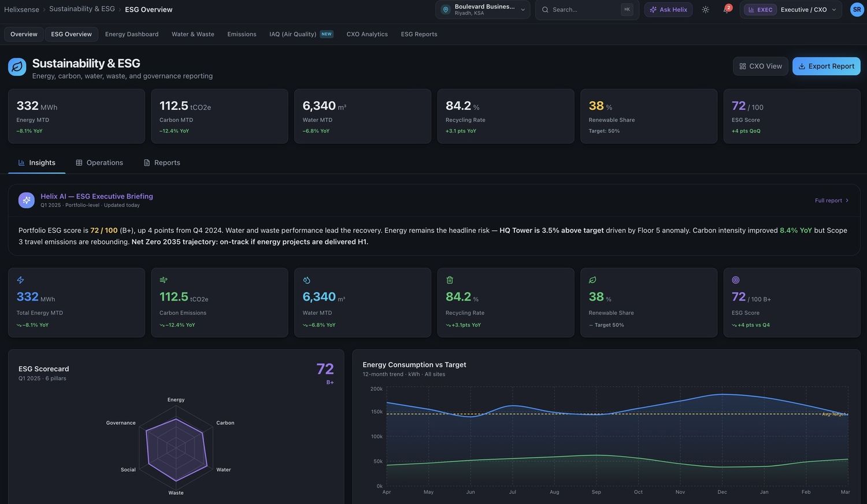Click the Sustainability leaf logo icon
The height and width of the screenshot is (504, 867).
click(x=17, y=67)
